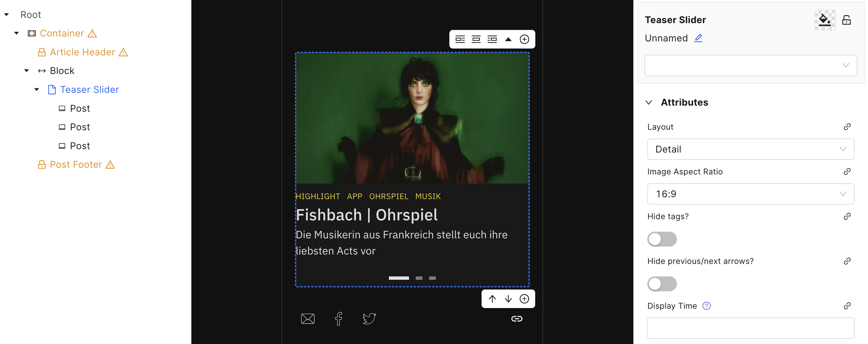The image size is (868, 344).
Task: Click Hide previous/next arrows link icon
Action: 847,261
